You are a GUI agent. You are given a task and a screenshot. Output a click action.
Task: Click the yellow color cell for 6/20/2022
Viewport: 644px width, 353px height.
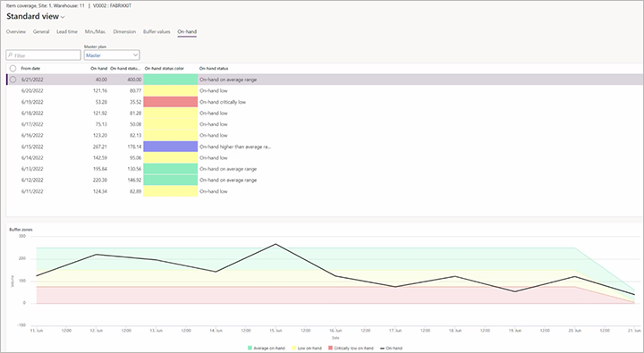171,91
